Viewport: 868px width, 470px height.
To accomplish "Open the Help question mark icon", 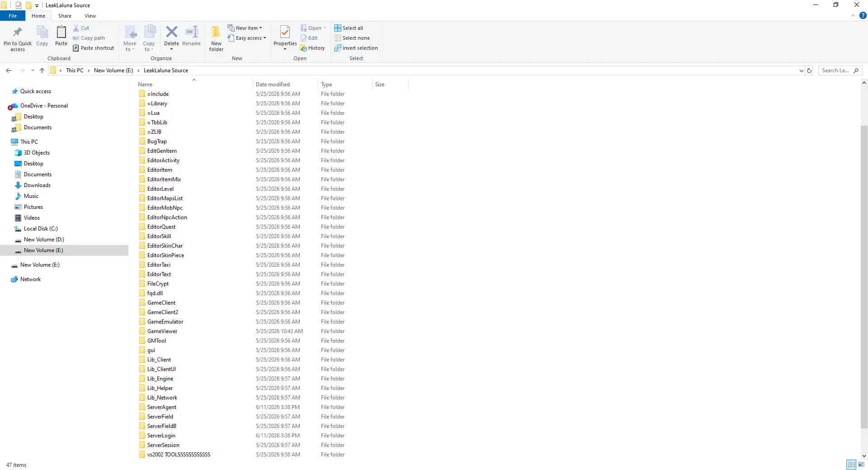I will 863,15.
